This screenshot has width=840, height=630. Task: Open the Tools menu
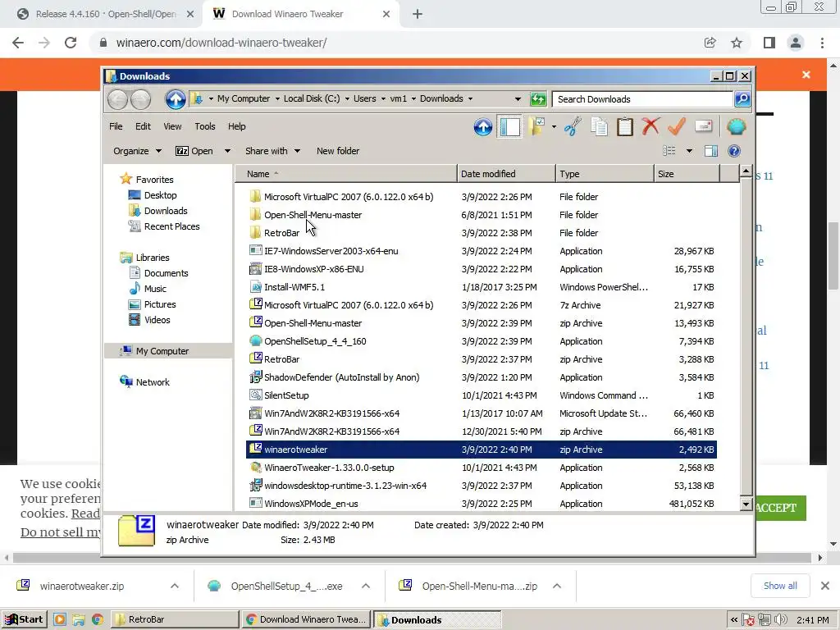(x=204, y=126)
